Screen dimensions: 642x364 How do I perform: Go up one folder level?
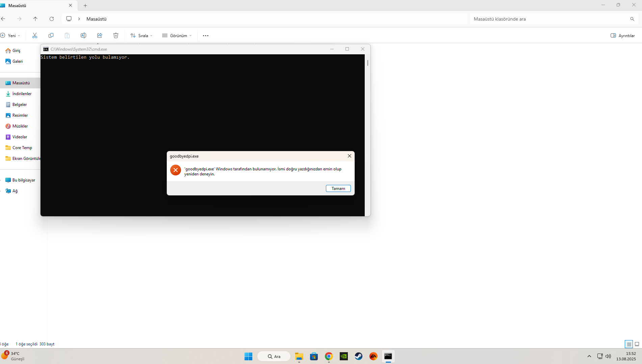tap(35, 19)
